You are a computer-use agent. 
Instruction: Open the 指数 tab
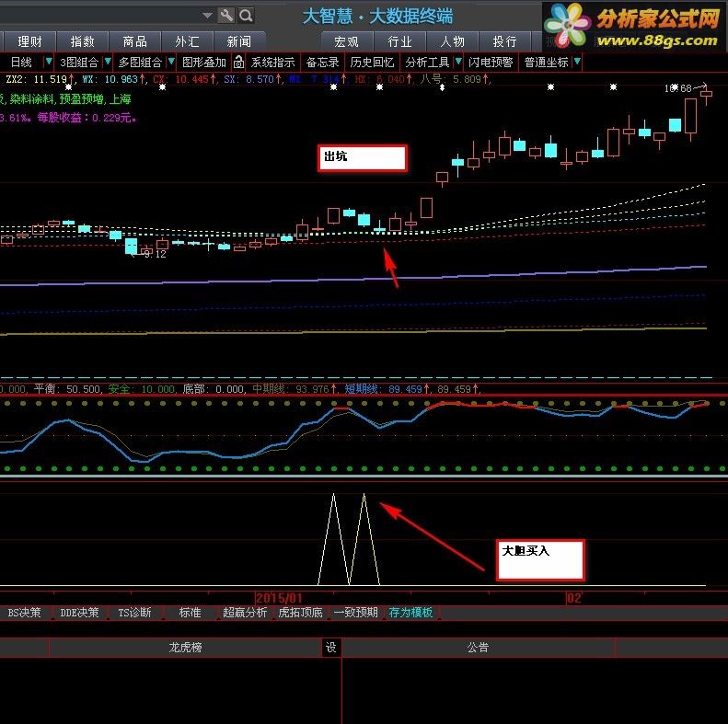(82, 41)
